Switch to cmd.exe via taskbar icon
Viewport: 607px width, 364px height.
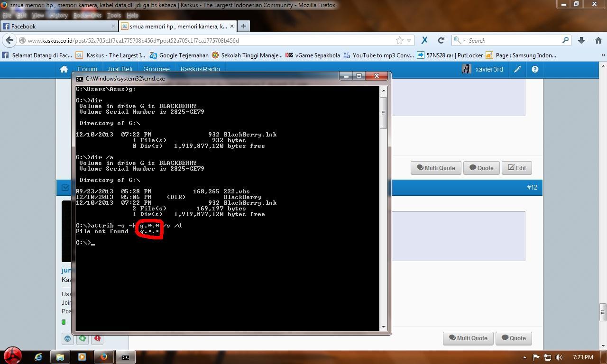(125, 357)
